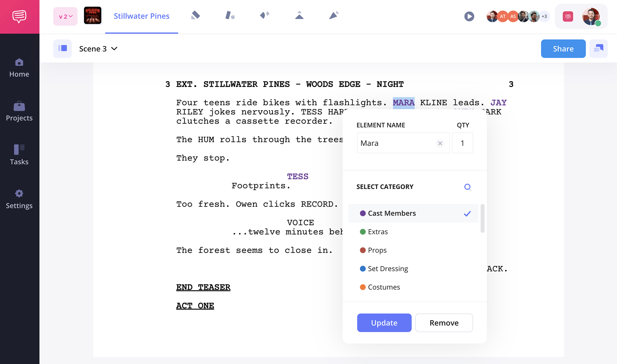Click the Update button
The image size is (617, 364).
tap(384, 323)
